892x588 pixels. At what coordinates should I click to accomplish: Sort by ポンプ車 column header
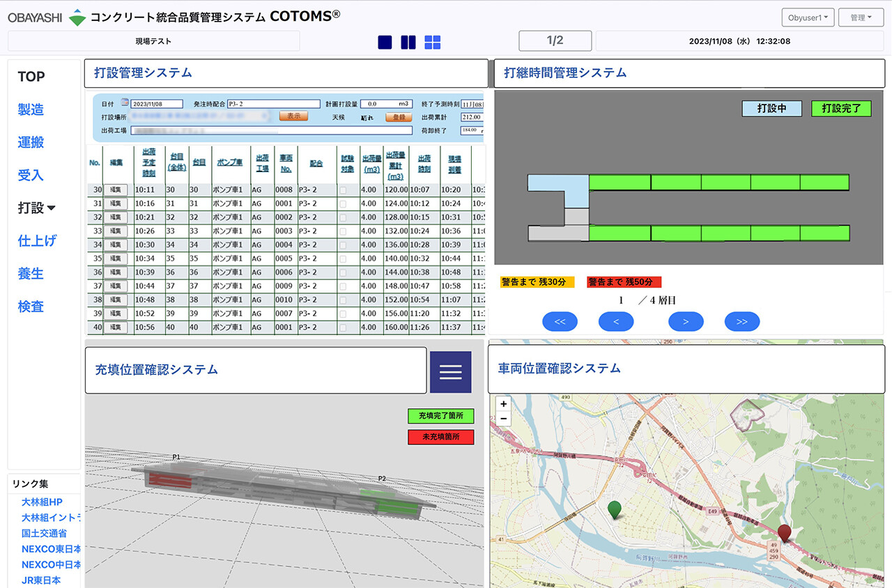(229, 162)
